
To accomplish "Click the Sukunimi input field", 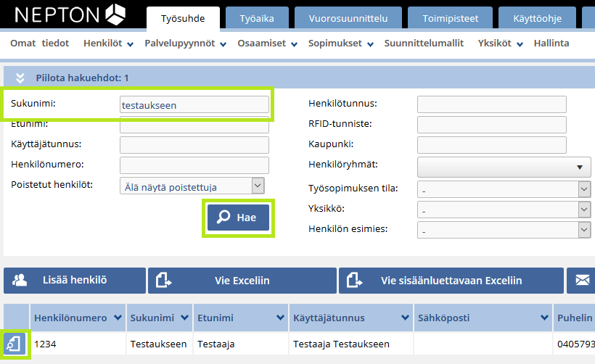I will tap(194, 104).
